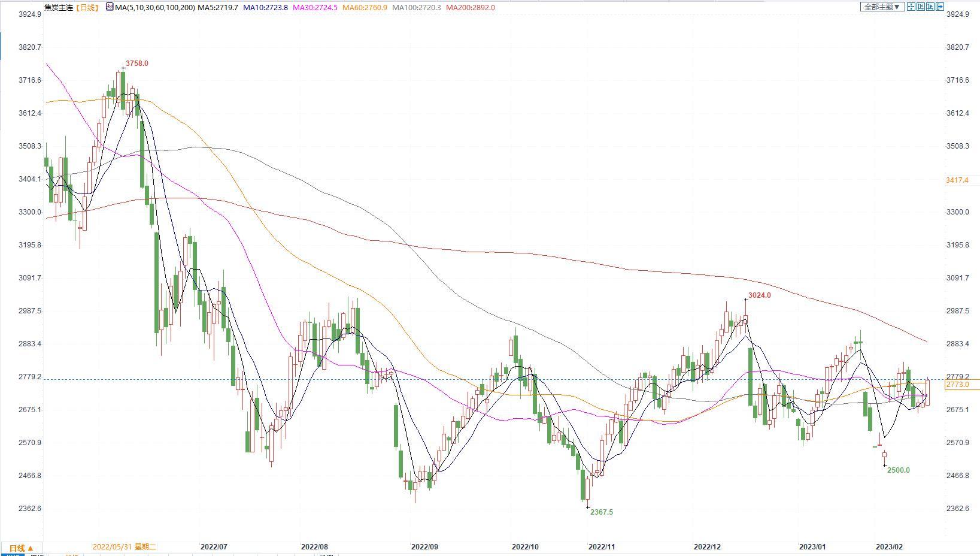Click the 3024.0 peak price label
This screenshot has width=980, height=556.
point(760,295)
